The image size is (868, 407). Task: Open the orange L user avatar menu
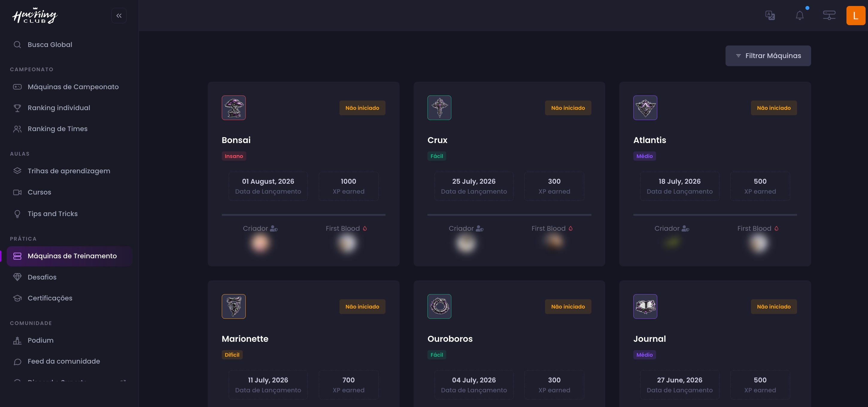click(x=855, y=16)
